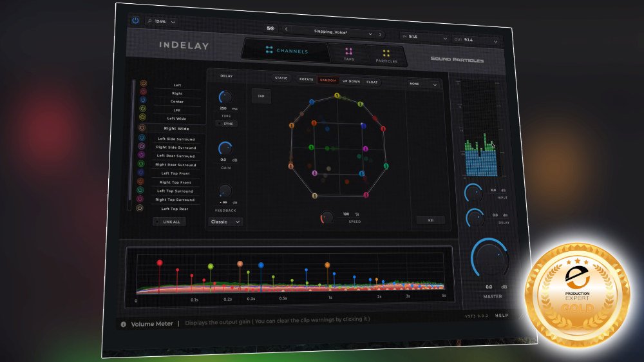Click the output volume meter display

(480, 129)
